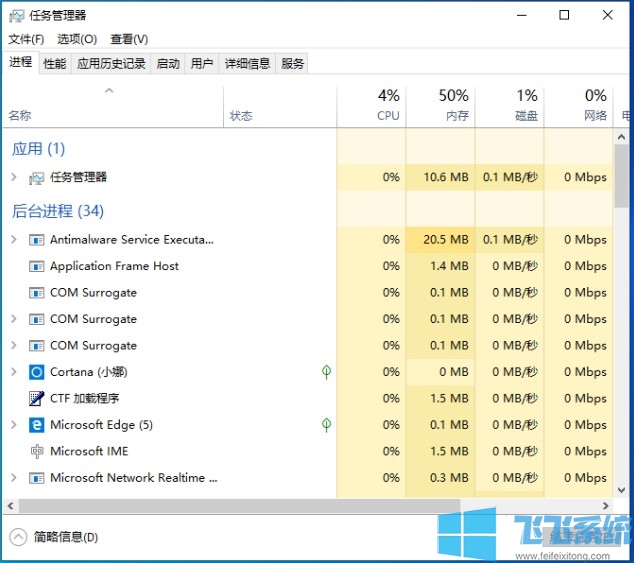The image size is (634, 563).
Task: Click the Microsoft Network Realtime process icon
Action: (37, 478)
